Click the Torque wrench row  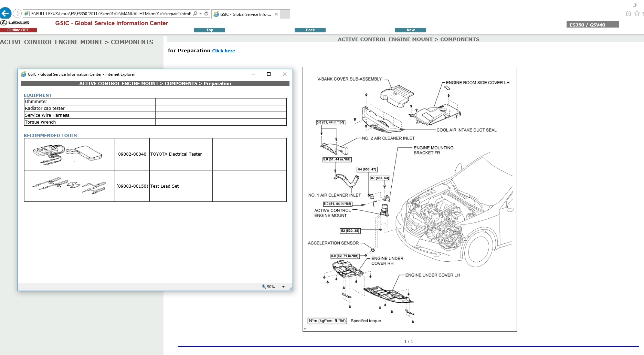tap(155, 122)
